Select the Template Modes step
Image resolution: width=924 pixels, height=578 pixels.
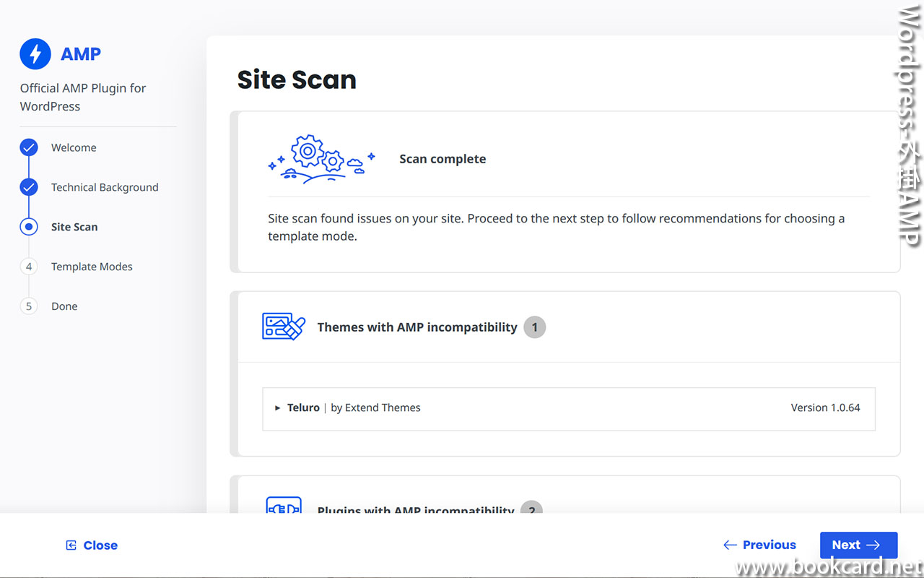[92, 267]
